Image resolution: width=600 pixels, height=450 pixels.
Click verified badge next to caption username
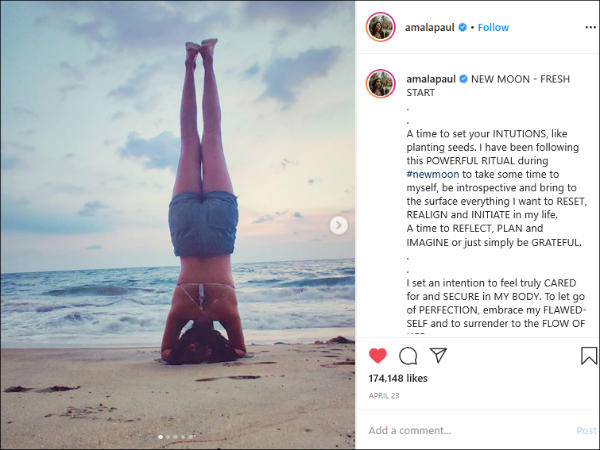pyautogui.click(x=463, y=78)
